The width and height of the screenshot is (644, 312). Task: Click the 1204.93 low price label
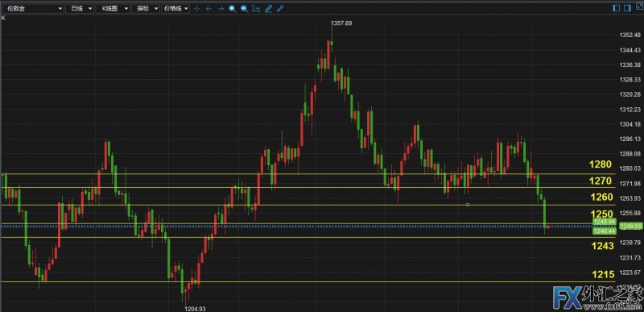click(x=196, y=309)
